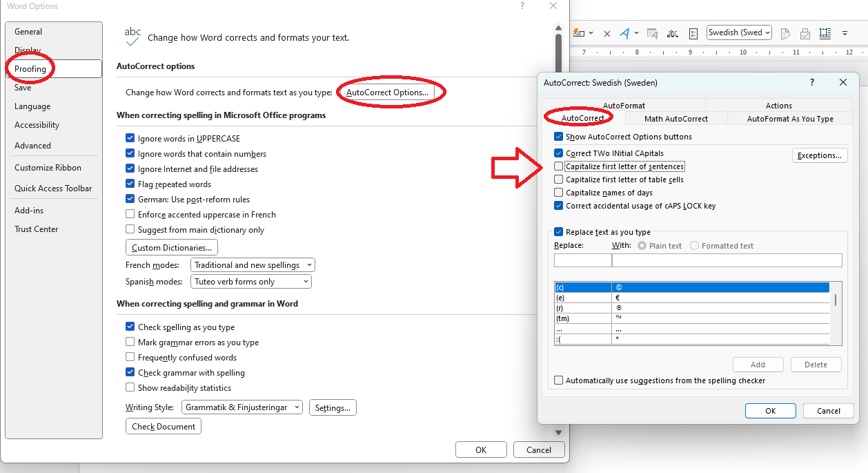Enable Automatically use suggestions from spelling checker
The height and width of the screenshot is (473, 868).
pos(559,380)
